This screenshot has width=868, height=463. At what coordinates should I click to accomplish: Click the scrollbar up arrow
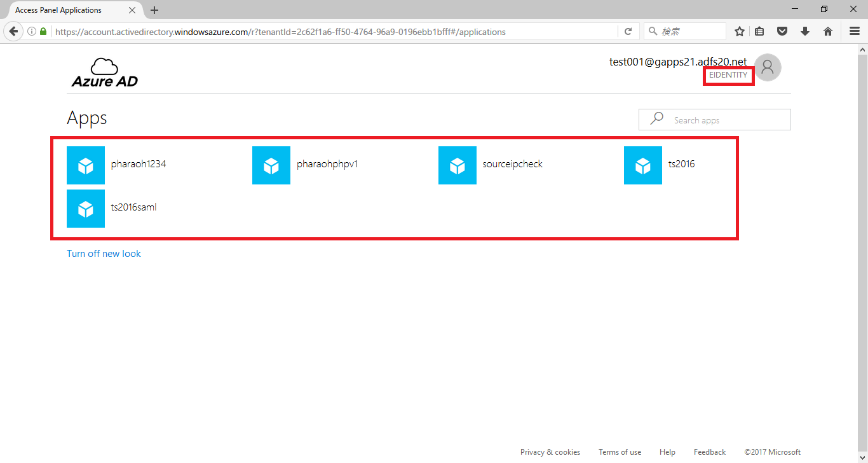(x=862, y=49)
